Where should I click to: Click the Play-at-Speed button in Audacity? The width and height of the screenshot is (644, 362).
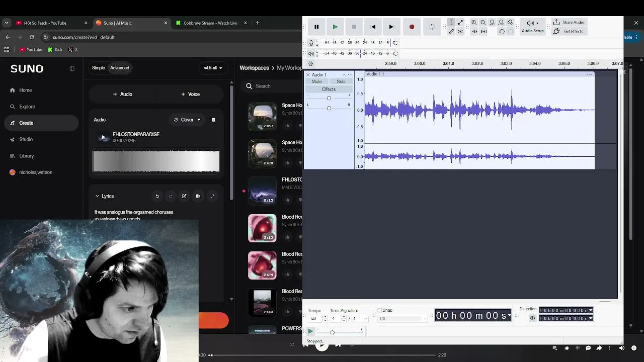[x=310, y=331]
